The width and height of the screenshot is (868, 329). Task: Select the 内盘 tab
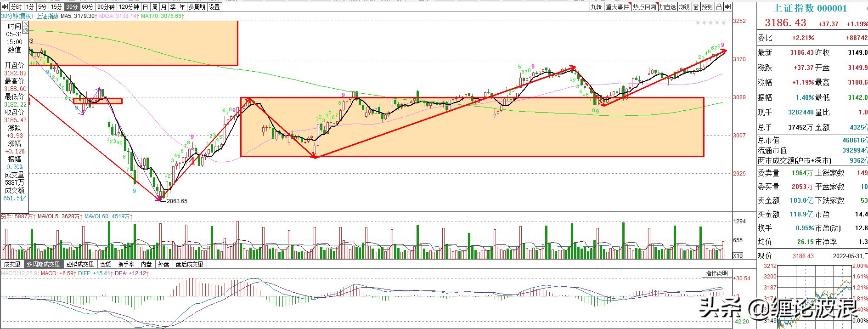pos(147,264)
